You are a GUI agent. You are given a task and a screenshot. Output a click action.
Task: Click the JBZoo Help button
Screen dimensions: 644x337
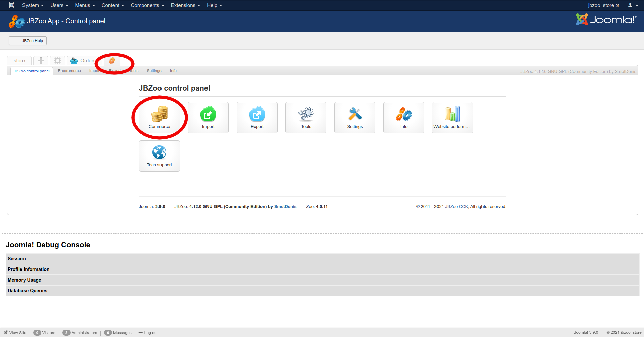tap(28, 41)
